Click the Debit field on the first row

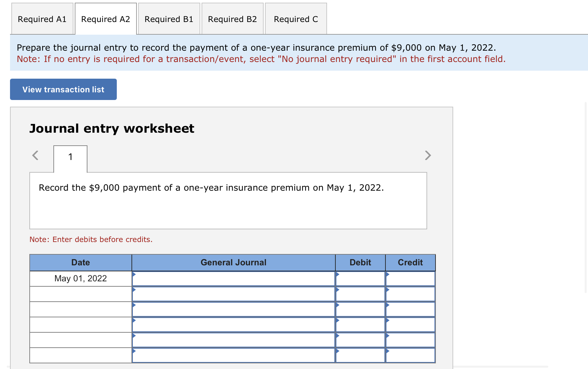point(360,278)
